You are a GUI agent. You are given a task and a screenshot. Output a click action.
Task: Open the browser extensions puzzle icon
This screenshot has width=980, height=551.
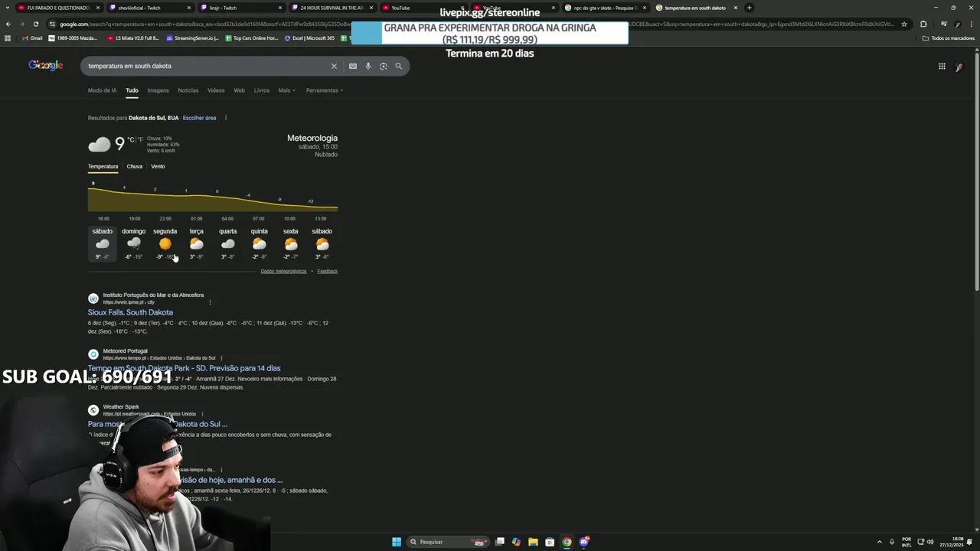tap(923, 24)
